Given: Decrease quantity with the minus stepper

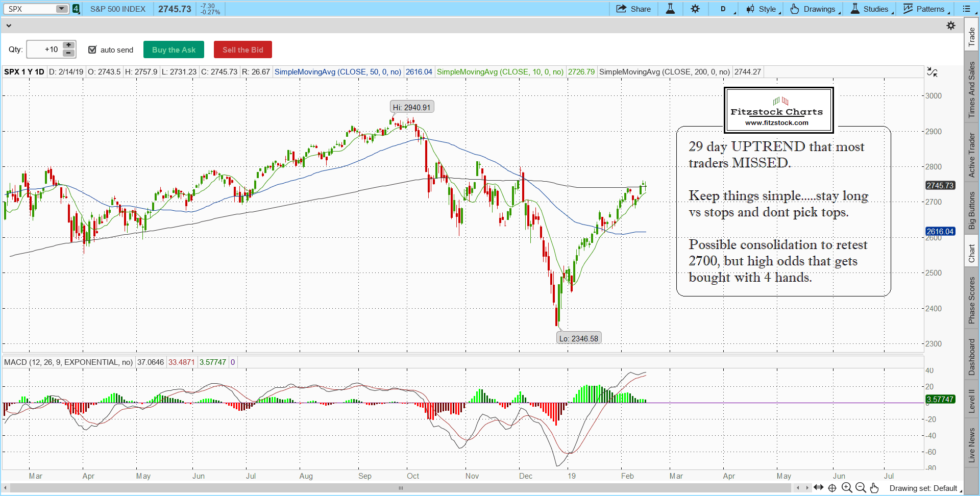Looking at the screenshot, I should pos(68,53).
